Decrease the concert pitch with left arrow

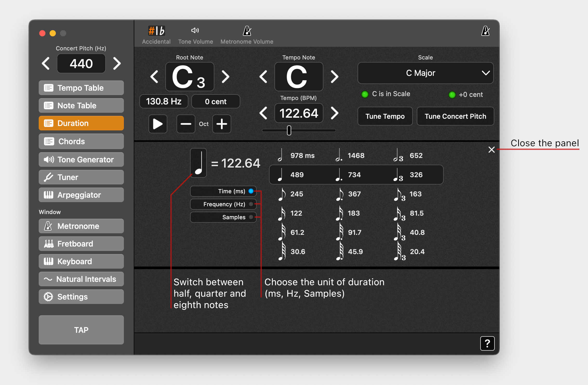click(46, 63)
